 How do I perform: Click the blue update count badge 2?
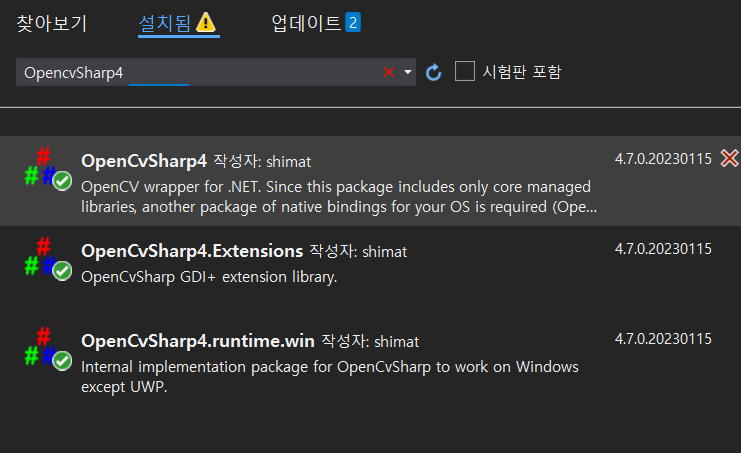pyautogui.click(x=353, y=23)
